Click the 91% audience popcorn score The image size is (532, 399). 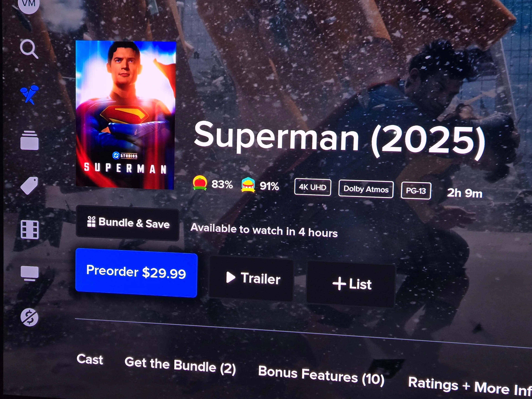pyautogui.click(x=260, y=185)
